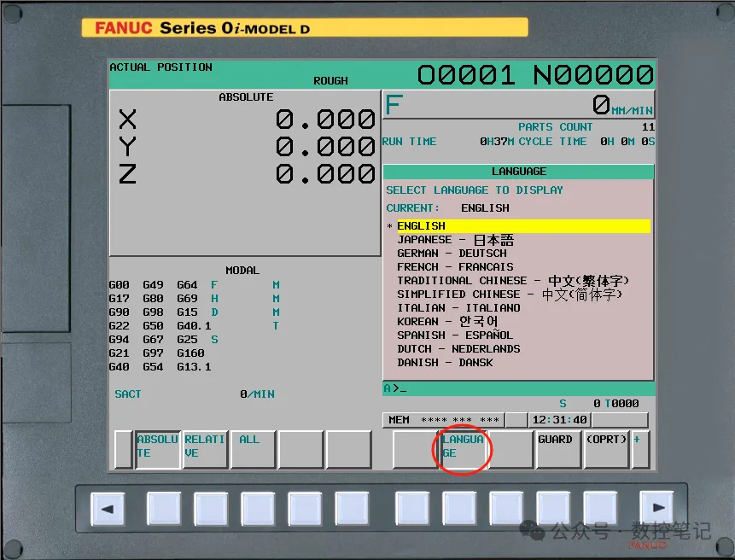Select the TRADITIONAL CHINESE language row
Viewport: 735px width, 560px height.
click(513, 281)
